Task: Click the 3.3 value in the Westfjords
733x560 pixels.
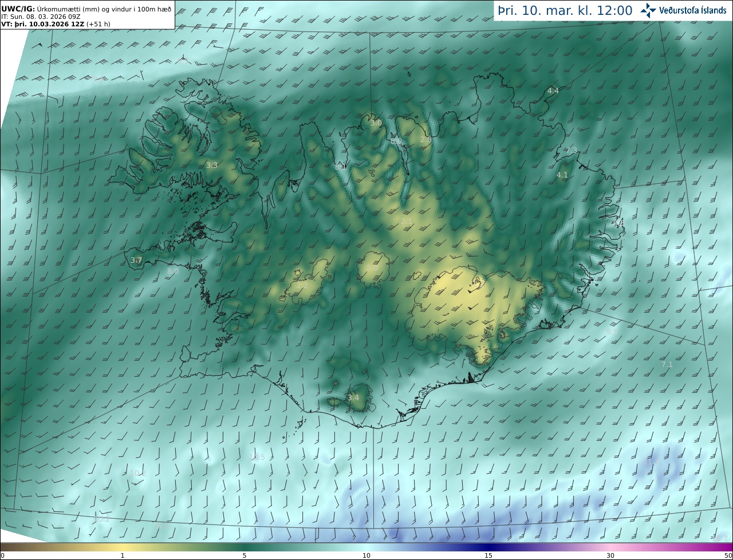Action: [x=212, y=165]
